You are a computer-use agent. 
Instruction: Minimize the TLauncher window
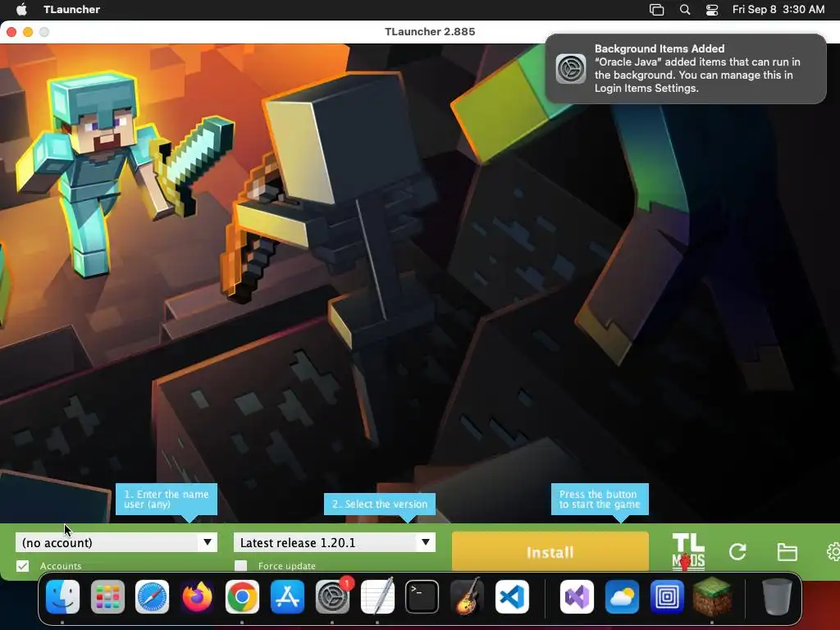tap(28, 32)
